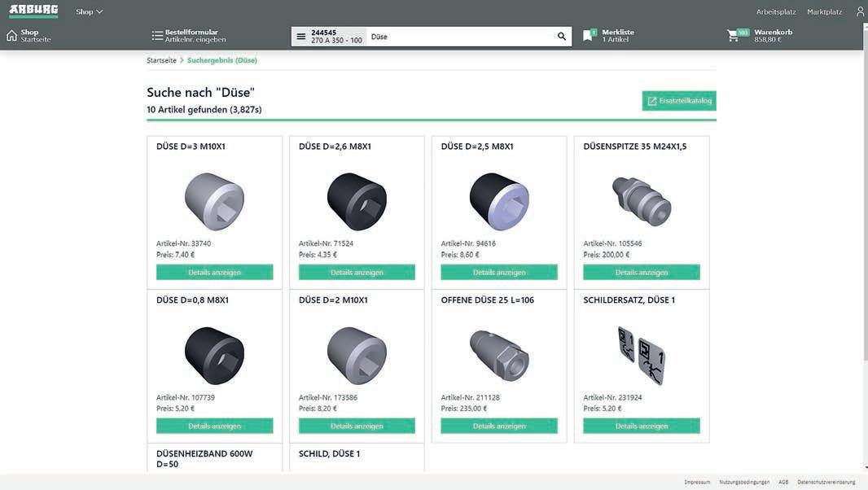Image resolution: width=868 pixels, height=490 pixels.
Task: Open the AGB footer link
Action: (783, 482)
